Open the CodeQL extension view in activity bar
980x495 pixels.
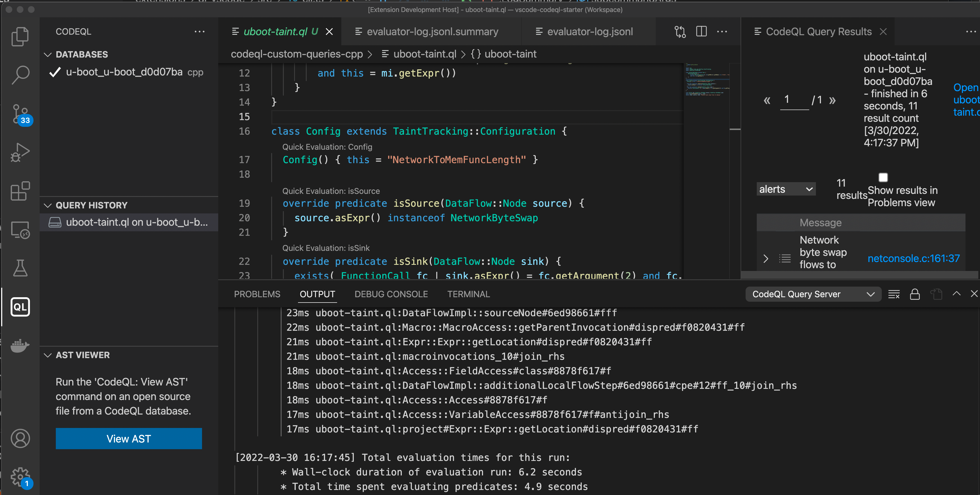click(x=20, y=307)
